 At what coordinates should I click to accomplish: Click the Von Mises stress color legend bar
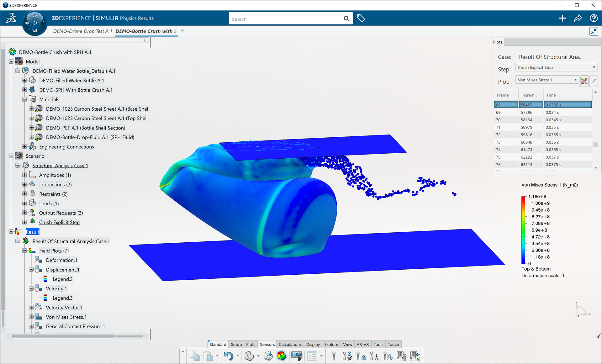[x=524, y=230]
